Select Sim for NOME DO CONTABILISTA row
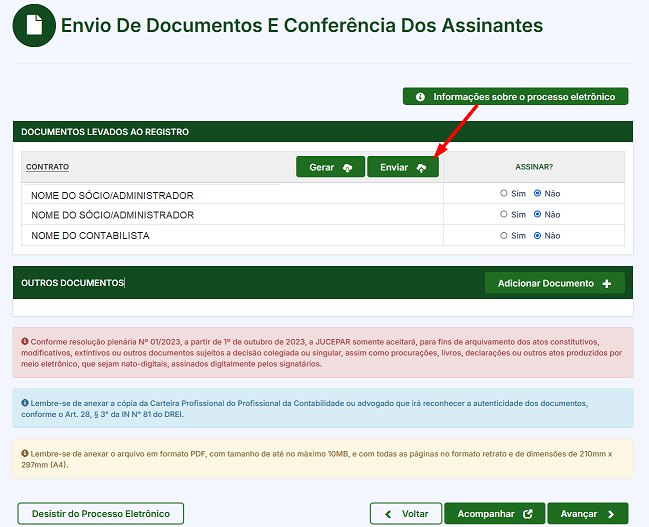This screenshot has width=649, height=527. 503,236
